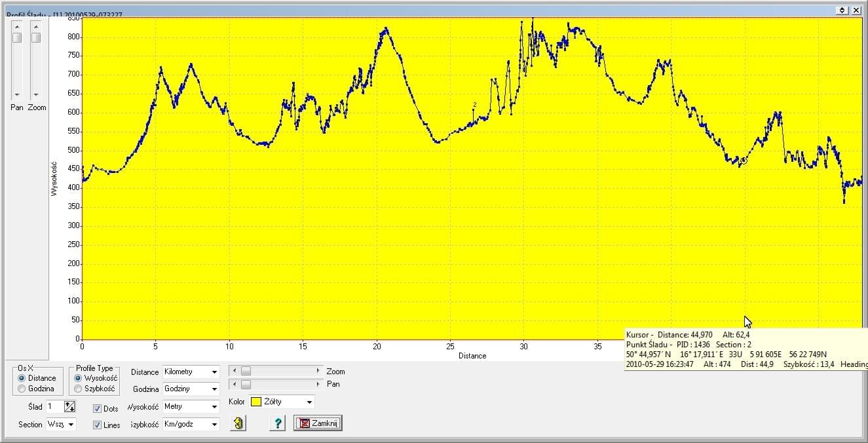The image size is (868, 443).
Task: Click up arrow of vertical Pan slider
Action: click(x=17, y=26)
